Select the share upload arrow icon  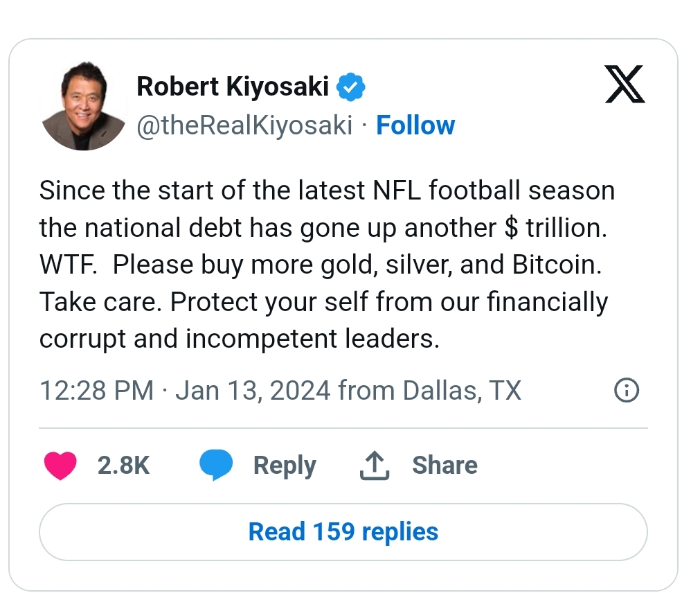(375, 466)
